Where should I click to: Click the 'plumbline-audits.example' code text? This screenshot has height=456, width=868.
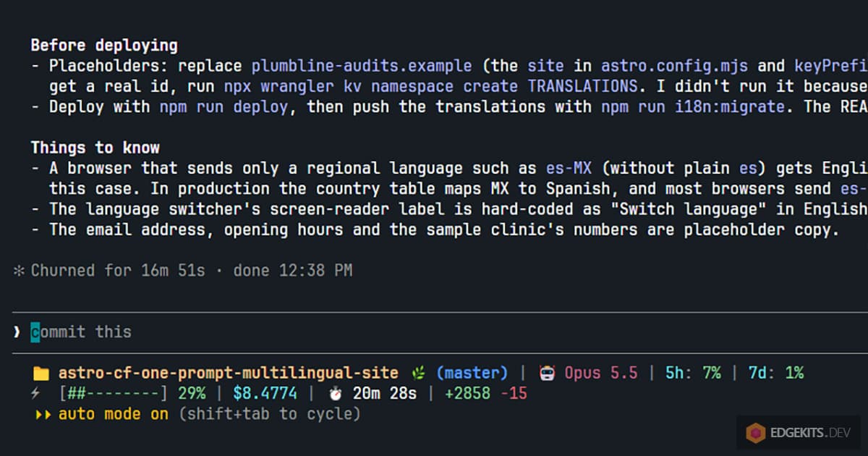tap(362, 66)
